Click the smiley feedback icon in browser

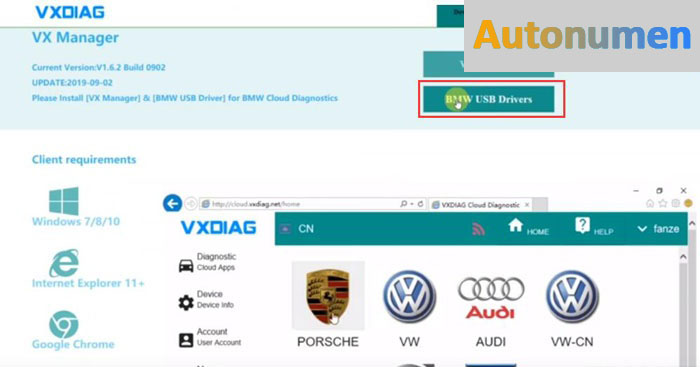[688, 204]
